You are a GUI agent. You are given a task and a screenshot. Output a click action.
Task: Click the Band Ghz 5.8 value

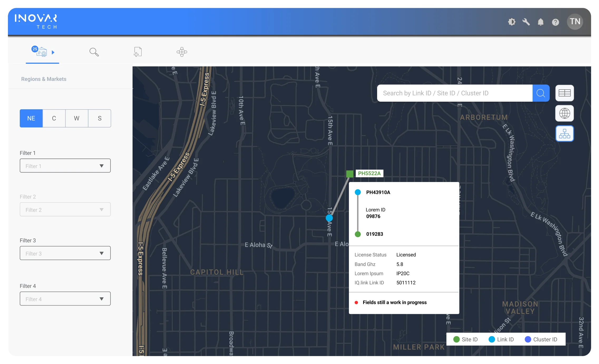click(400, 264)
